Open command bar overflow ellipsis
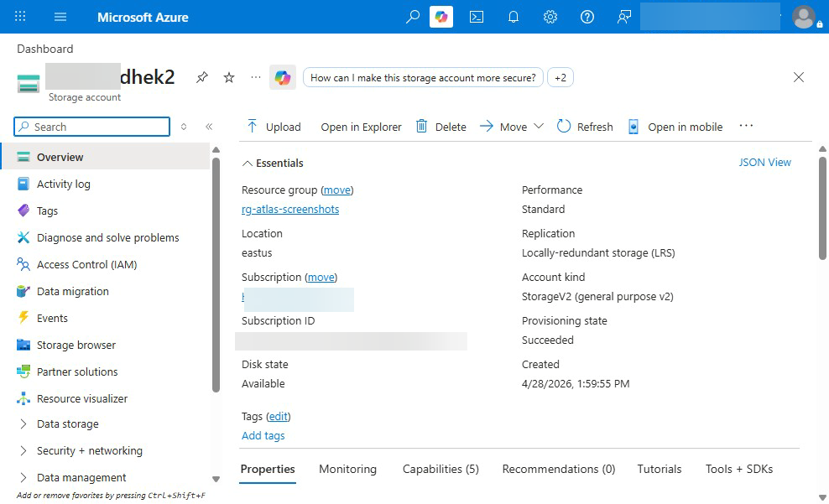 pyautogui.click(x=746, y=126)
